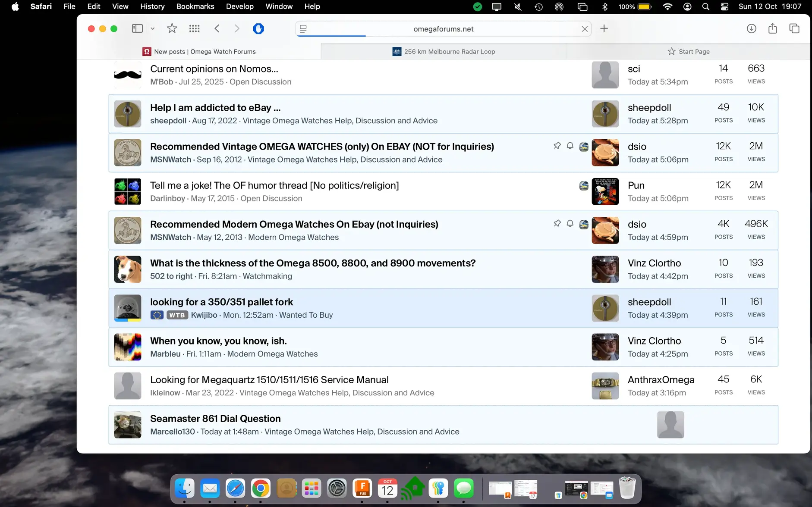Screen dimensions: 812x507
Task: Open MSNWatch's profile link
Action: tap(170, 159)
